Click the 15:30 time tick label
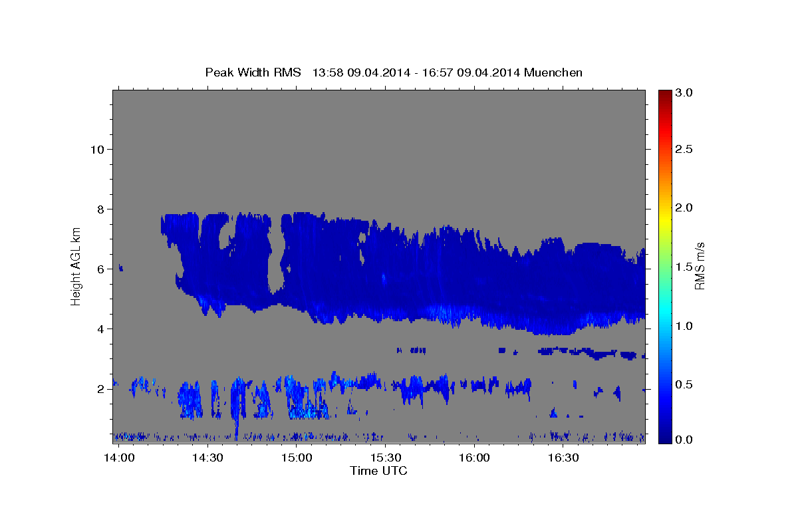Image resolution: width=798 pixels, height=532 pixels. pos(386,458)
